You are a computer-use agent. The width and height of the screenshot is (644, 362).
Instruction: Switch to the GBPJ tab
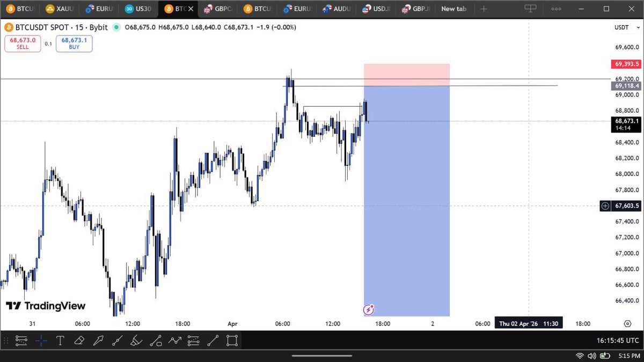pos(414,9)
